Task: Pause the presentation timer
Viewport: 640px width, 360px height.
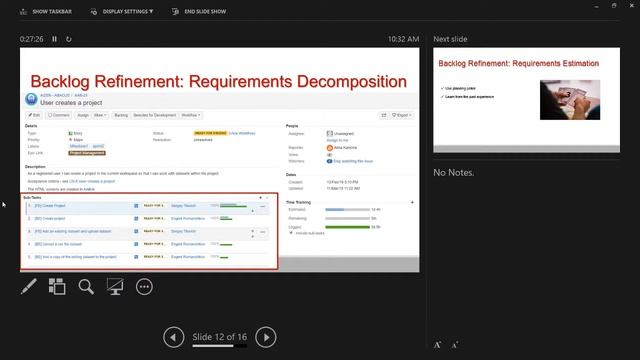Action: (54, 39)
